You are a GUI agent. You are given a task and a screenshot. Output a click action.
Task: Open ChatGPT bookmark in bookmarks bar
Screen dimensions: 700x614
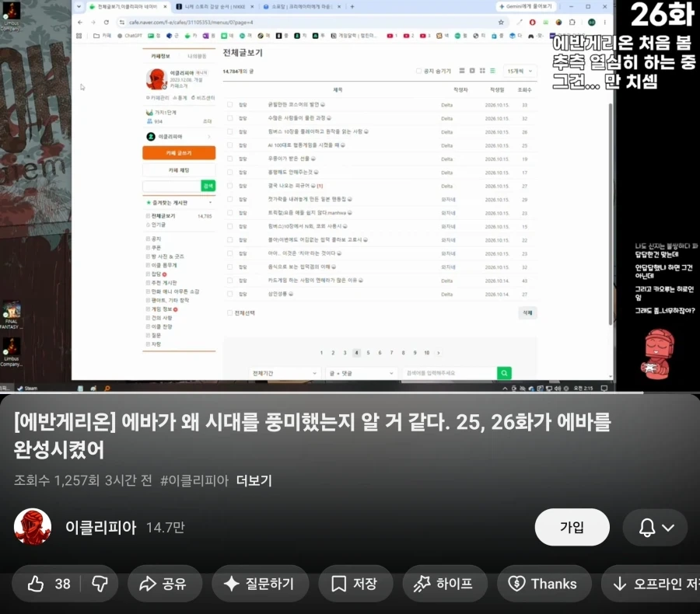coord(129,36)
